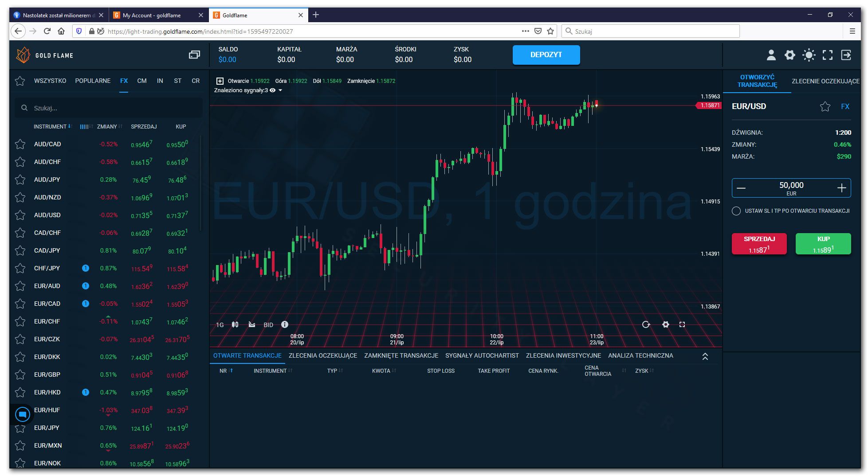Image resolution: width=868 pixels, height=476 pixels.
Task: Add chart panel with plus icon
Action: 220,81
